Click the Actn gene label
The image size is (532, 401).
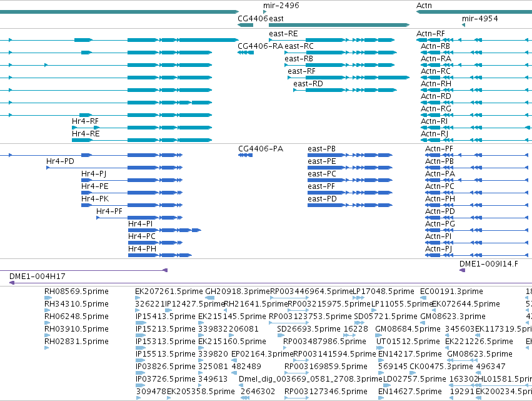[424, 6]
